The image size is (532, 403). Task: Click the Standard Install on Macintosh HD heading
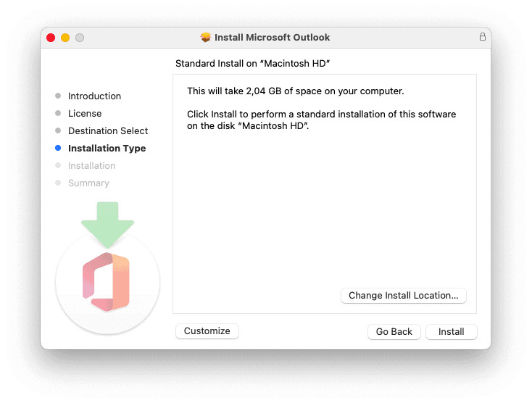(252, 64)
